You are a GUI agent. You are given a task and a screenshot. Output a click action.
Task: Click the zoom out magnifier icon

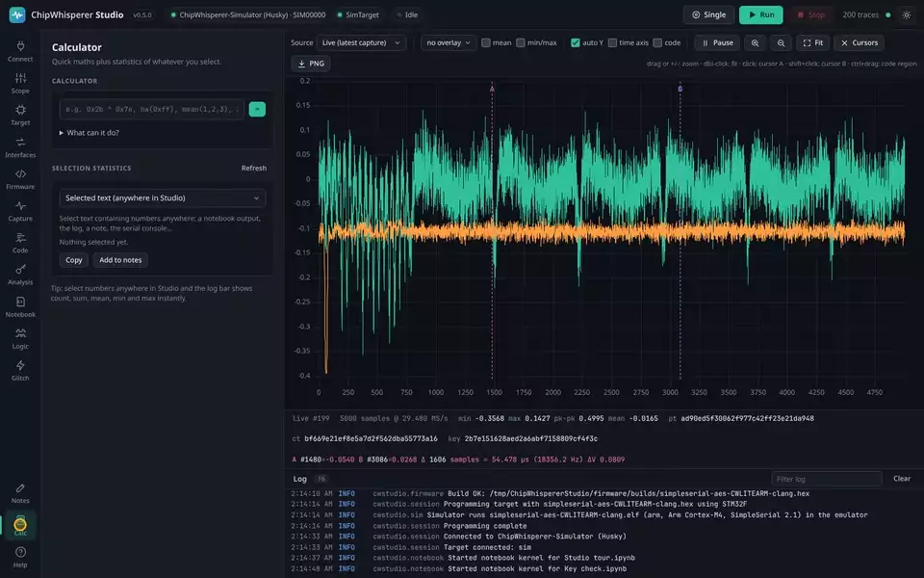(x=781, y=42)
